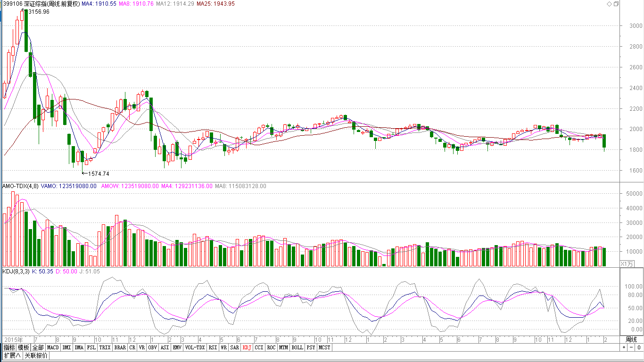Screen dimensions: 644x362
Task: Expand the 扩展 panel
Action: click(x=12, y=355)
